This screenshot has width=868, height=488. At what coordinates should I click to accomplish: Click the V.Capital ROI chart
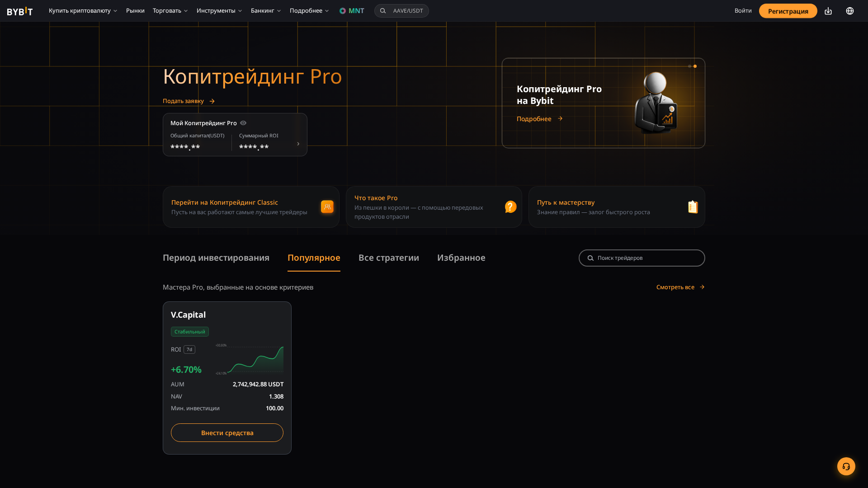(x=250, y=360)
